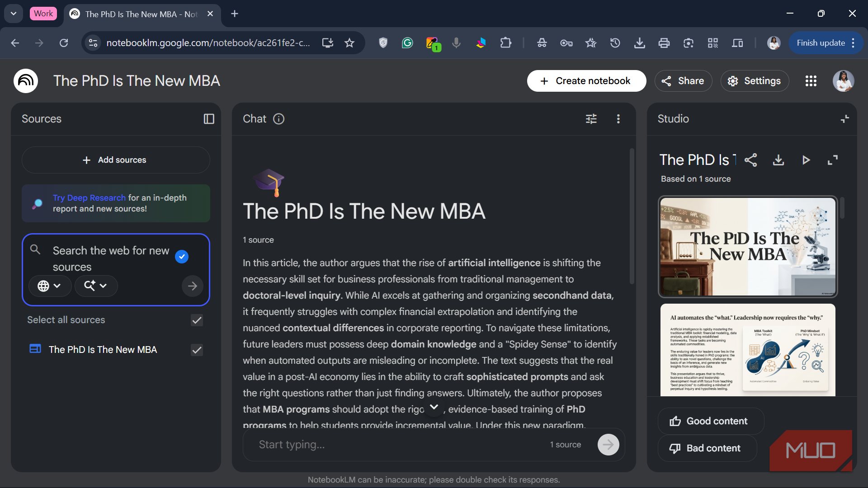Click Start typing chat input field
This screenshot has width=868, height=488.
pos(398,445)
